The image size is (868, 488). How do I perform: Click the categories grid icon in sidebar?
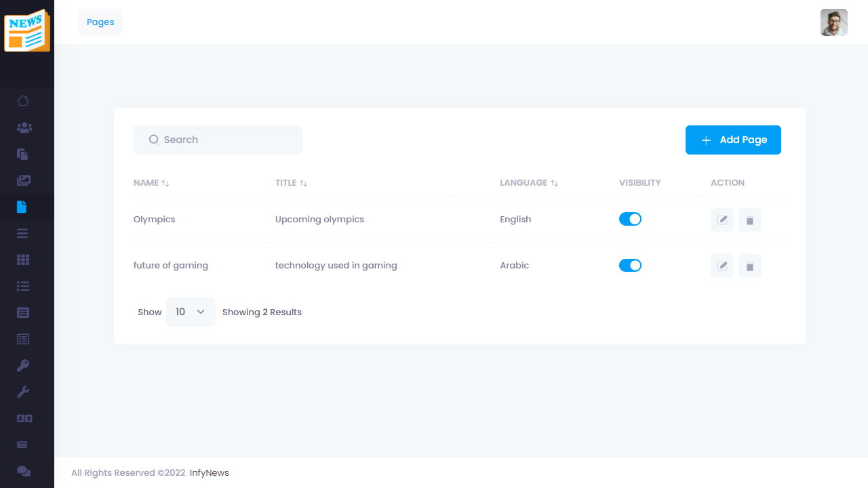point(22,260)
